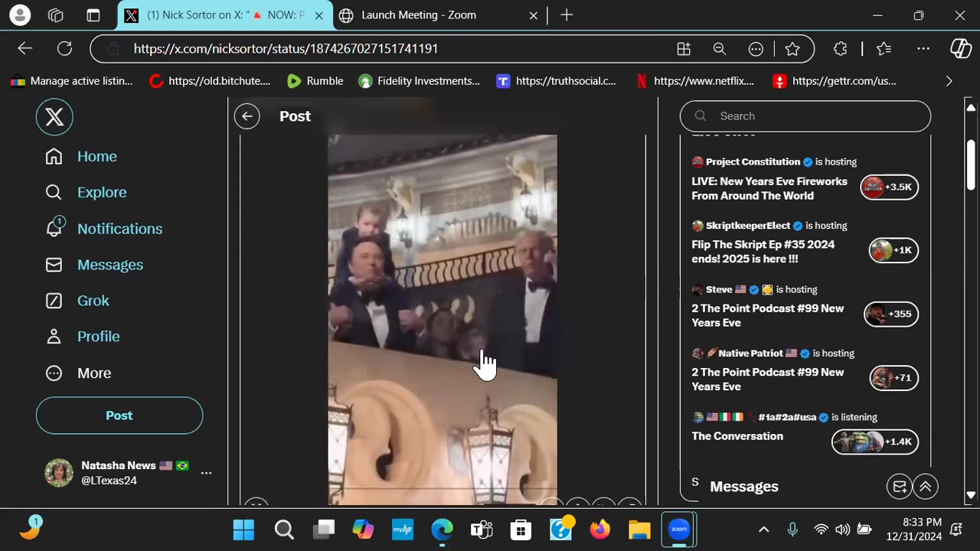Image resolution: width=980 pixels, height=551 pixels.
Task: Click the +1.4K listeners badge
Action: 874,442
